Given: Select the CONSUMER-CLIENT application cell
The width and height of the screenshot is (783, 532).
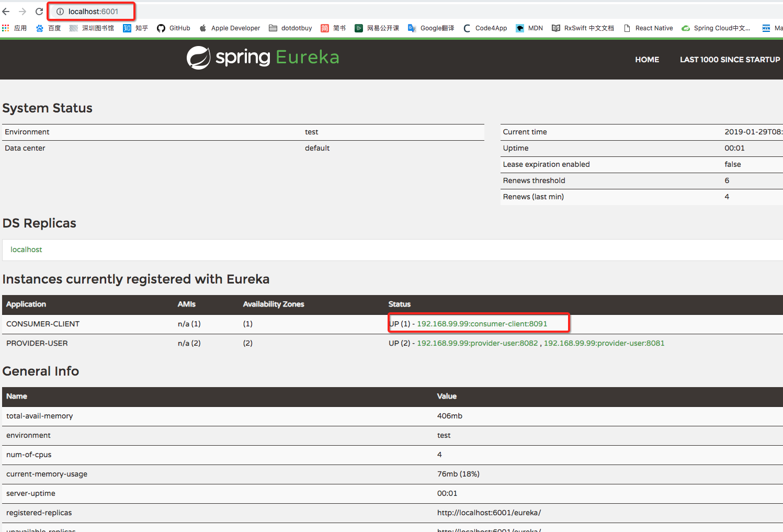Looking at the screenshot, I should click(x=43, y=324).
